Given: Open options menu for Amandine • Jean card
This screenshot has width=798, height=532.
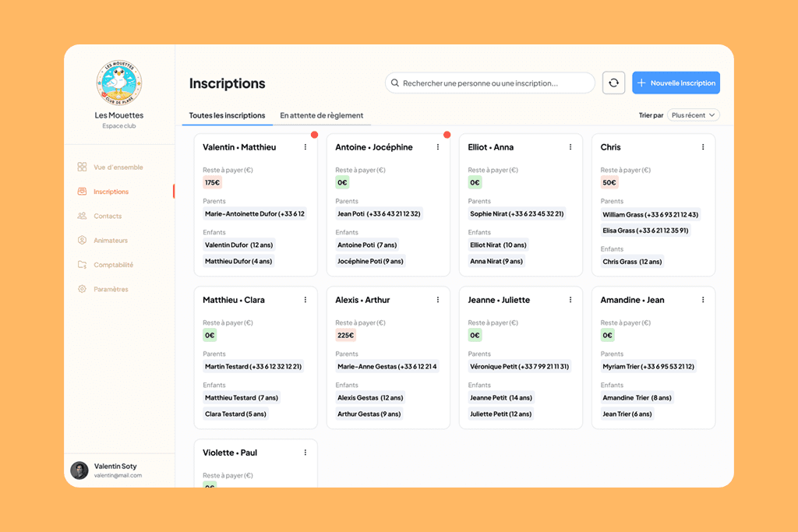Looking at the screenshot, I should (703, 300).
